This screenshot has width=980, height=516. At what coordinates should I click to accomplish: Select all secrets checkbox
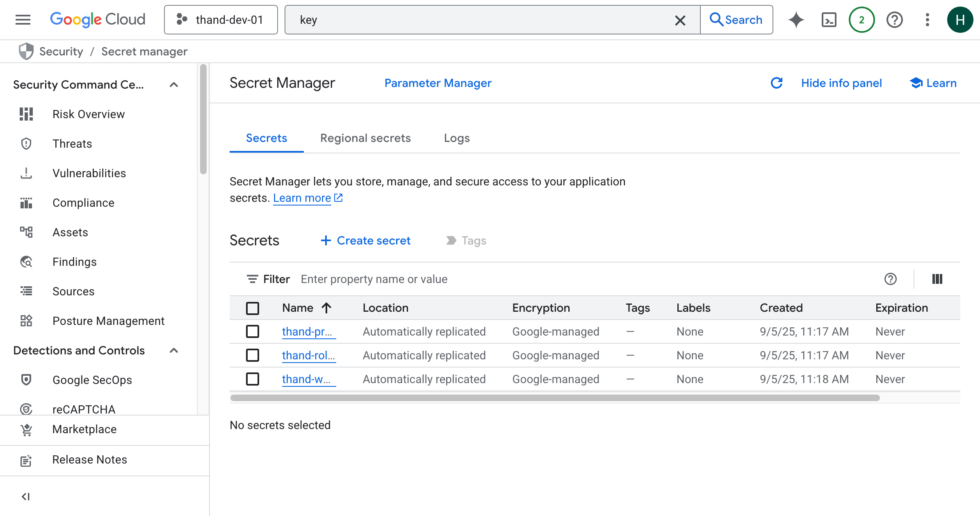pos(253,308)
